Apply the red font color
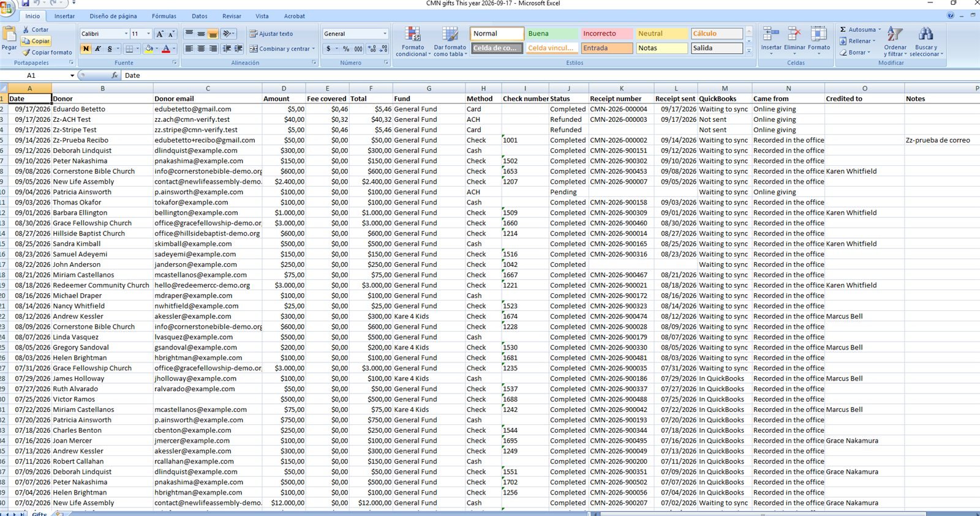 click(165, 48)
